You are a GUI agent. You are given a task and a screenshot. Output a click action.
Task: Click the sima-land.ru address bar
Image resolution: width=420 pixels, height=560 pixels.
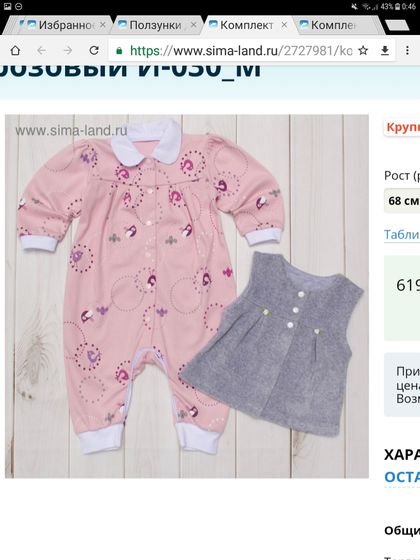(x=235, y=51)
